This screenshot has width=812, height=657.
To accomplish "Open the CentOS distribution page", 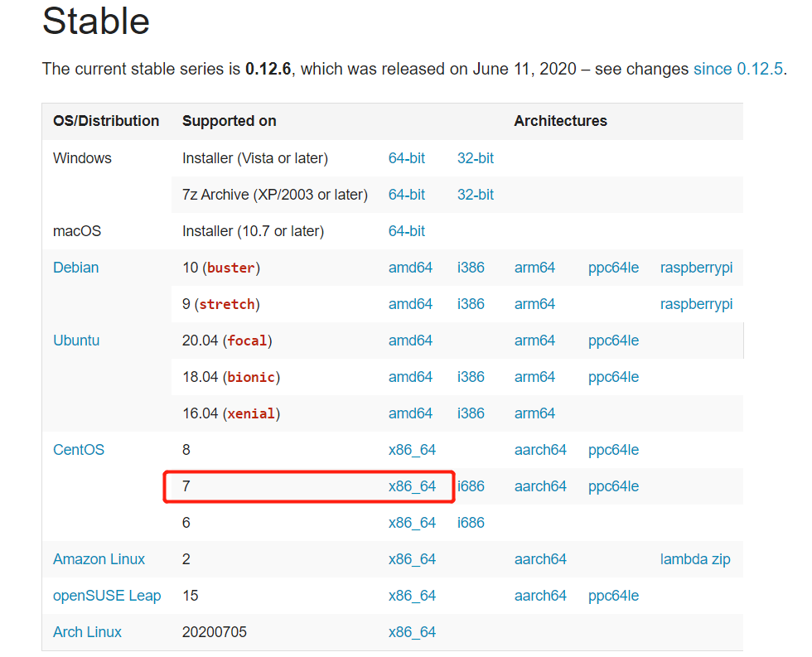I will (79, 450).
